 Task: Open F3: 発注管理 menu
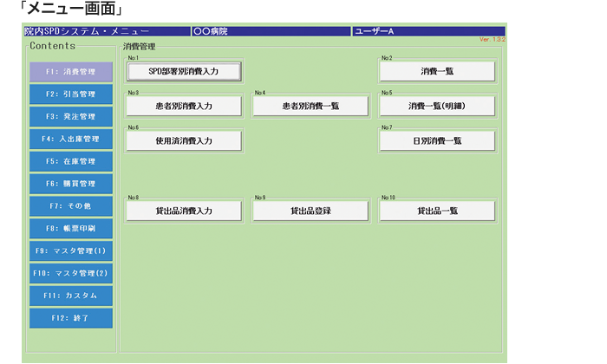click(x=71, y=117)
